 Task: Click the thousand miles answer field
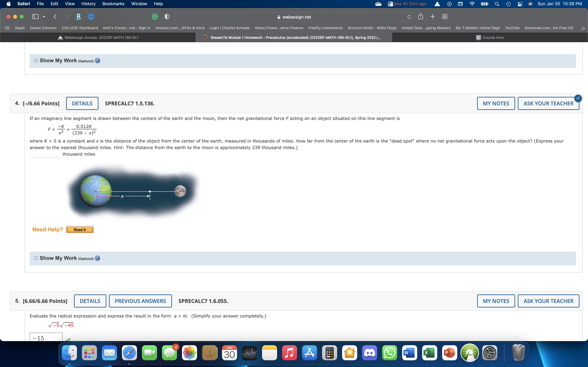(45, 154)
